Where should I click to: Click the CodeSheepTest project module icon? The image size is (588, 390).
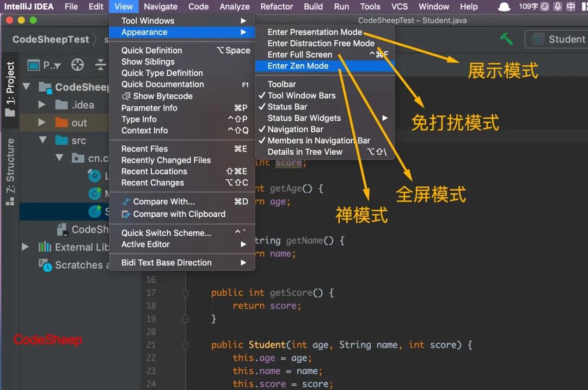pos(45,87)
